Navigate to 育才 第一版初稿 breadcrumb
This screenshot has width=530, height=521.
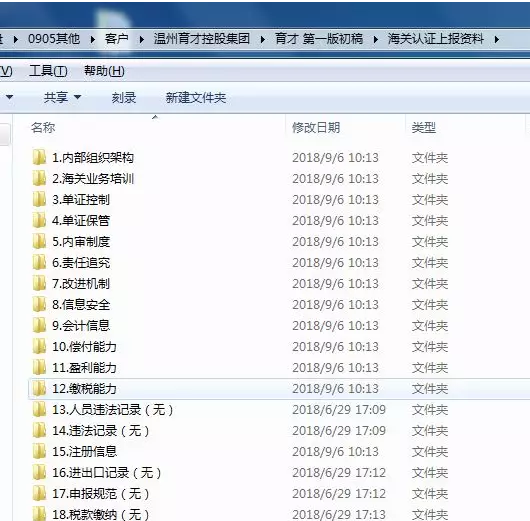point(319,39)
